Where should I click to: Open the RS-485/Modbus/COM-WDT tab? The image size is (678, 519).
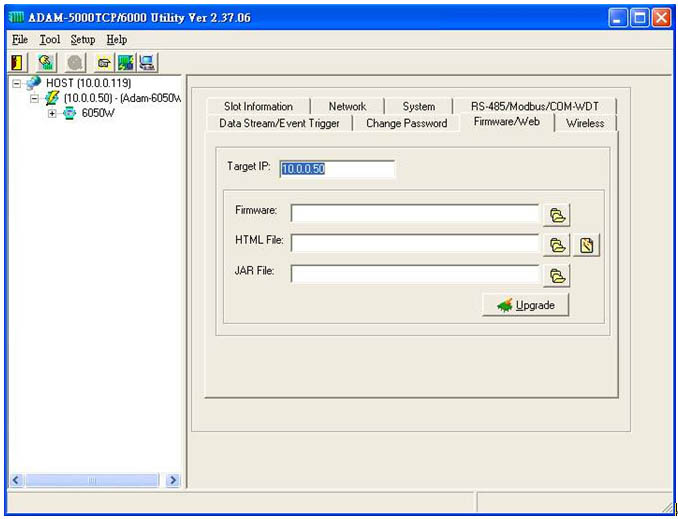[535, 106]
